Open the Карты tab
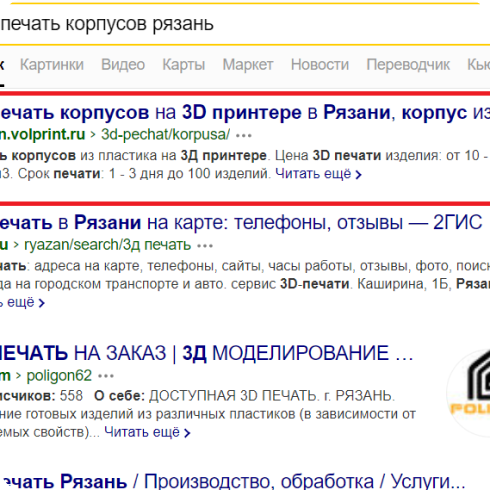The width and height of the screenshot is (490, 490). (x=184, y=65)
